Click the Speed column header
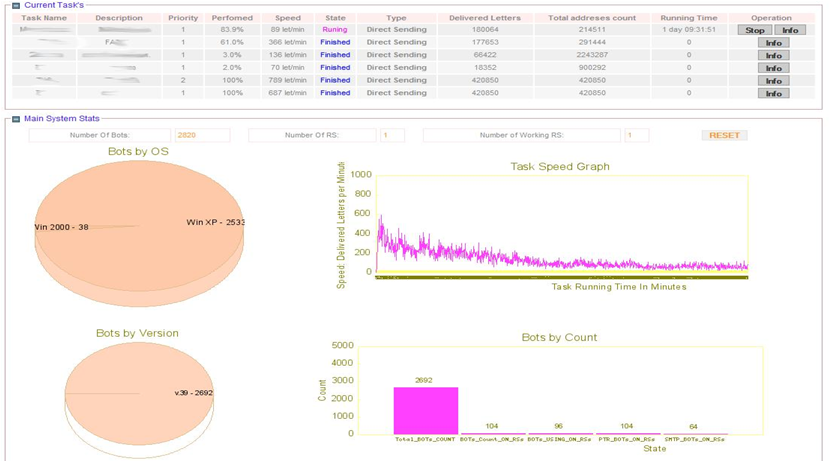837x462 pixels. coord(287,18)
